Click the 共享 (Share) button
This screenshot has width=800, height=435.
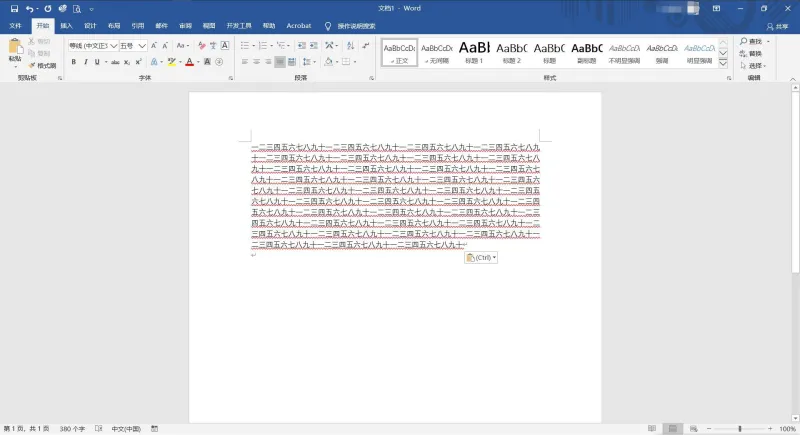tap(778, 27)
